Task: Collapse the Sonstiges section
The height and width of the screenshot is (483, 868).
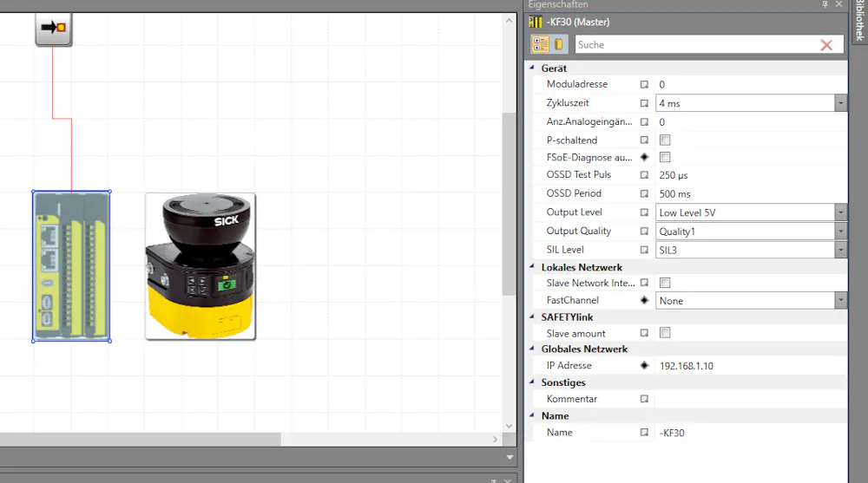Action: pyautogui.click(x=533, y=382)
